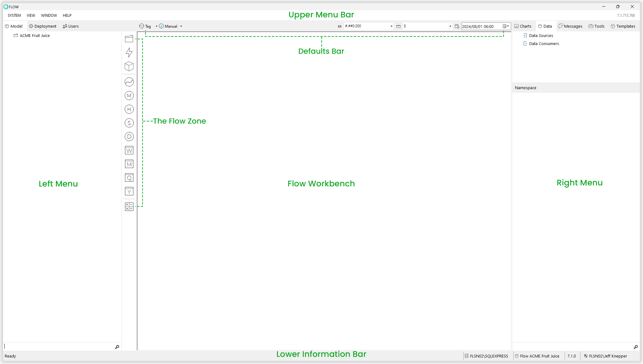Click the 7.1.0 version status entry
Image resolution: width=643 pixels, height=364 pixels.
tap(571, 356)
